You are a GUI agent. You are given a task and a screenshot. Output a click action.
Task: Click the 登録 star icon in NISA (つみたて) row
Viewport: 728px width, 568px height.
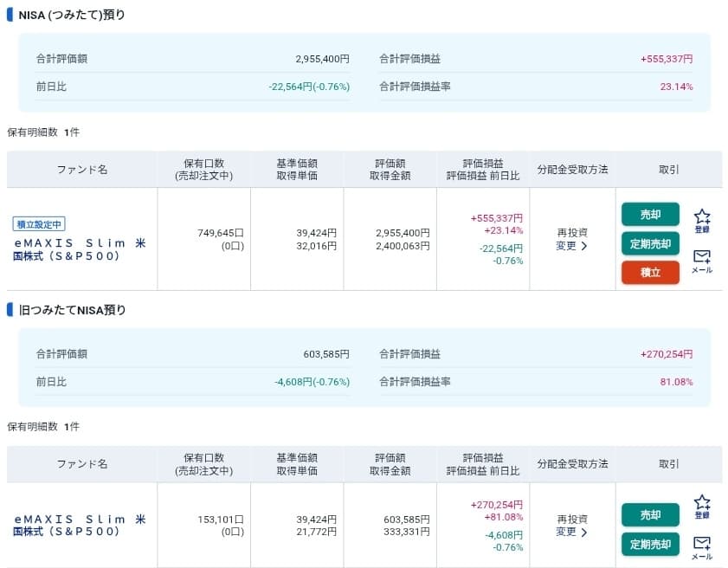(x=702, y=220)
